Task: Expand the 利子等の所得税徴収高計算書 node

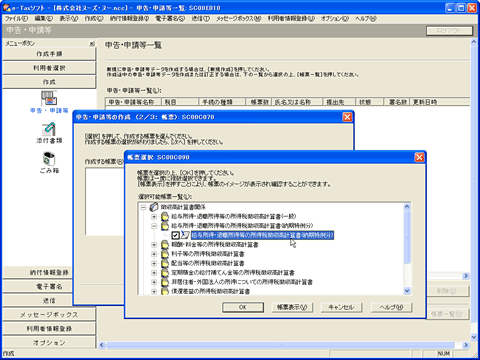Action: coord(154,254)
